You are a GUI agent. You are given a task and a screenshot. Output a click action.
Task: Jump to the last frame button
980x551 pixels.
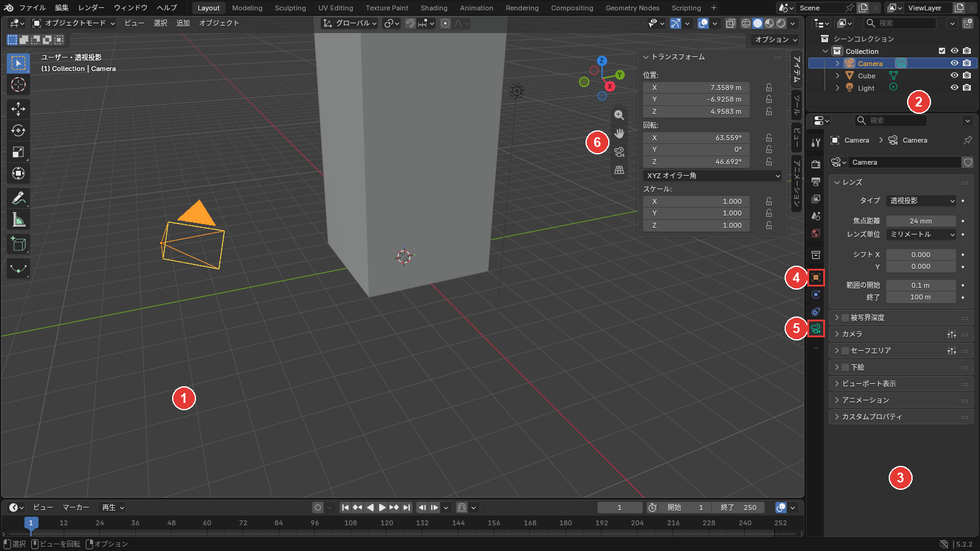(407, 508)
